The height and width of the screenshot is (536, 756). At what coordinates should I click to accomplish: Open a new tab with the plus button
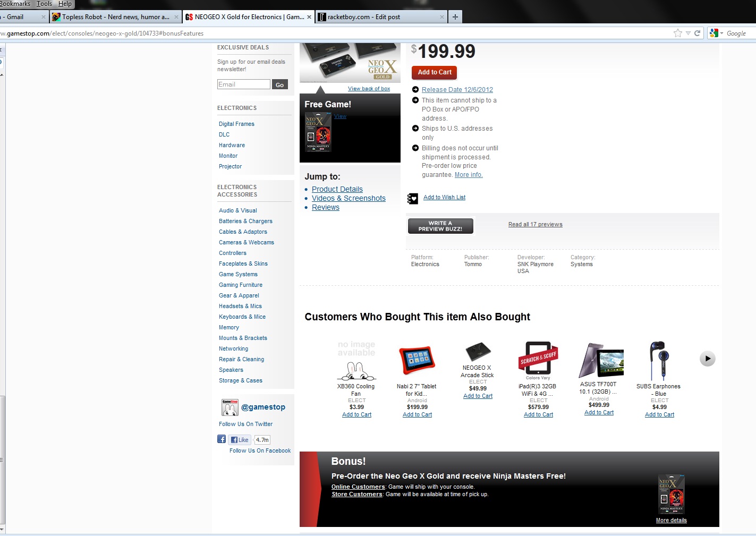(x=455, y=17)
